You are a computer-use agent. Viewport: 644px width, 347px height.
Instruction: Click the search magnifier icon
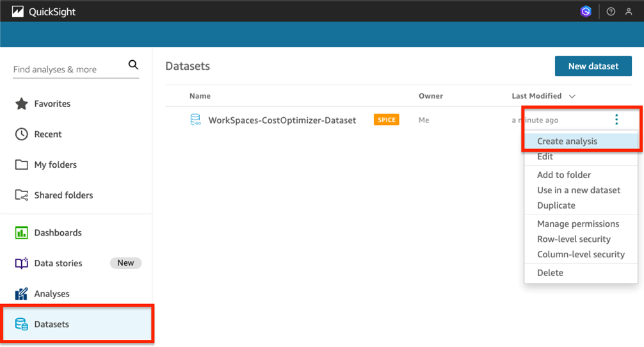[x=133, y=65]
